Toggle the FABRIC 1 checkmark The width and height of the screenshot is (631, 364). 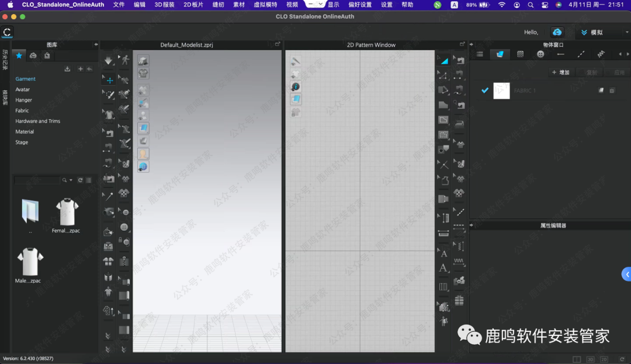[x=484, y=91]
